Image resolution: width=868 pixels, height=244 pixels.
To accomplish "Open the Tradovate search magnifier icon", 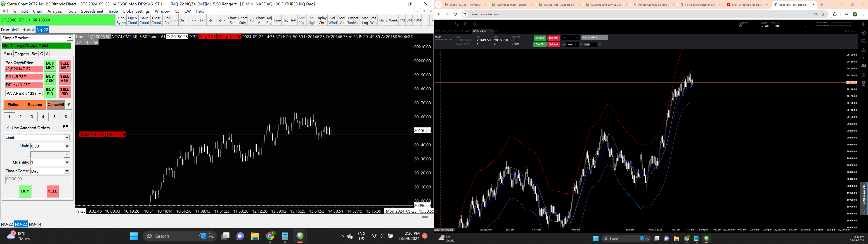I will (x=474, y=24).
